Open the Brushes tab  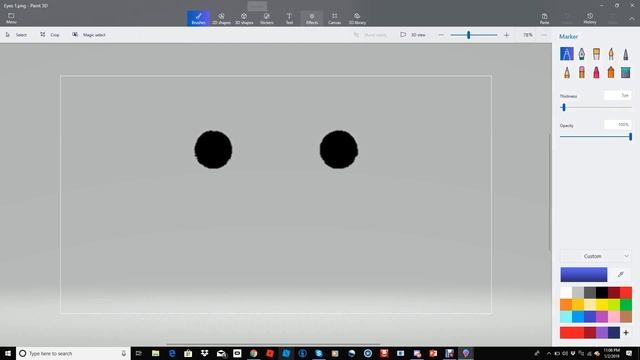pyautogui.click(x=198, y=18)
